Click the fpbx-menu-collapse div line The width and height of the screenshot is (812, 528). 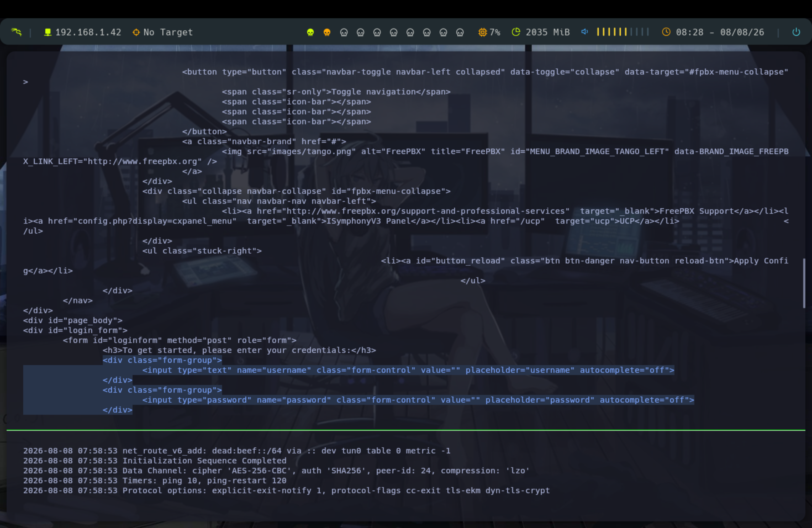(x=296, y=191)
